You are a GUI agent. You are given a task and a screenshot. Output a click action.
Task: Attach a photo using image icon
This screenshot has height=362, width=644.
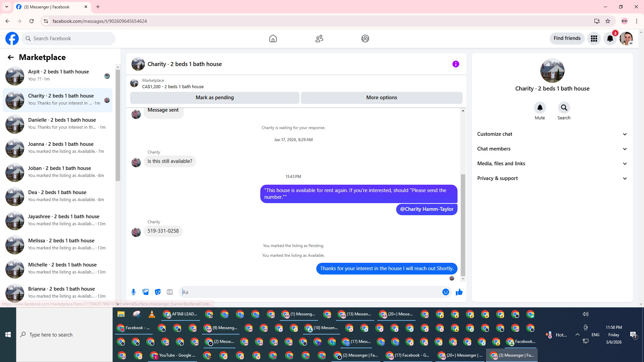146,292
